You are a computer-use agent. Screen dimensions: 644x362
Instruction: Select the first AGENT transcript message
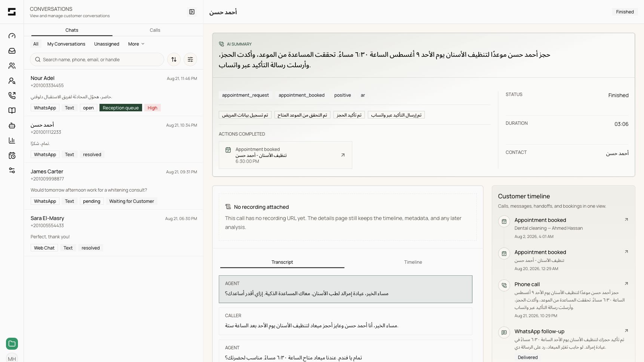click(x=346, y=289)
